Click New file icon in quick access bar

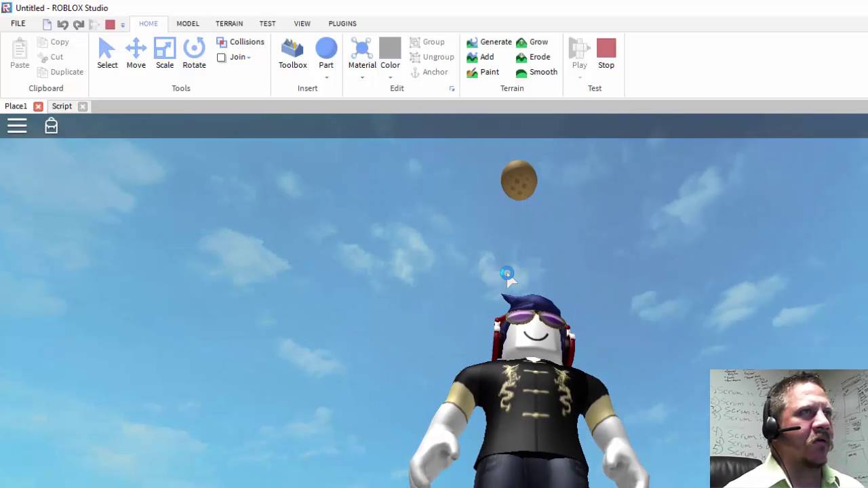[47, 24]
